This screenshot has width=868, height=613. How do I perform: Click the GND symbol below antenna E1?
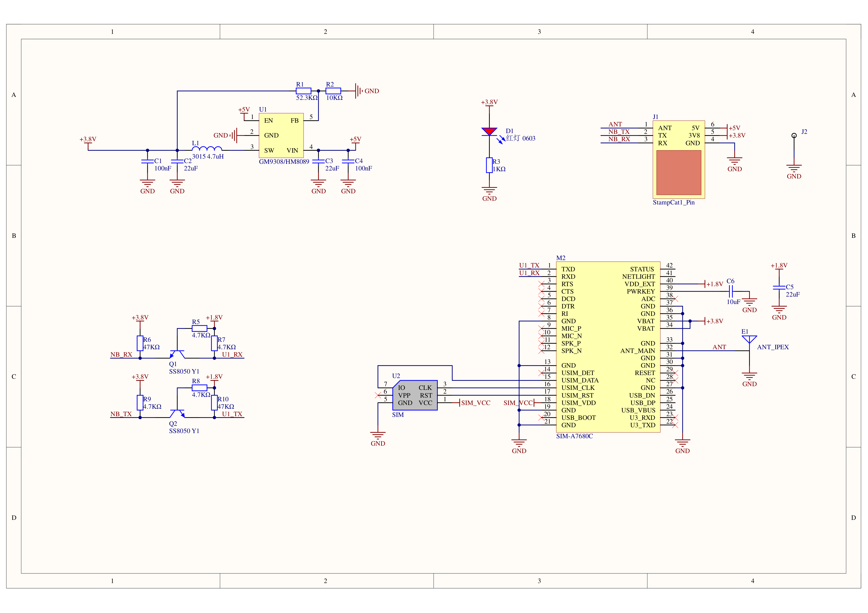pyautogui.click(x=749, y=376)
